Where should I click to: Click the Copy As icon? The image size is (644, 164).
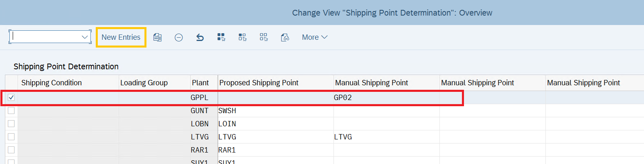(x=158, y=37)
